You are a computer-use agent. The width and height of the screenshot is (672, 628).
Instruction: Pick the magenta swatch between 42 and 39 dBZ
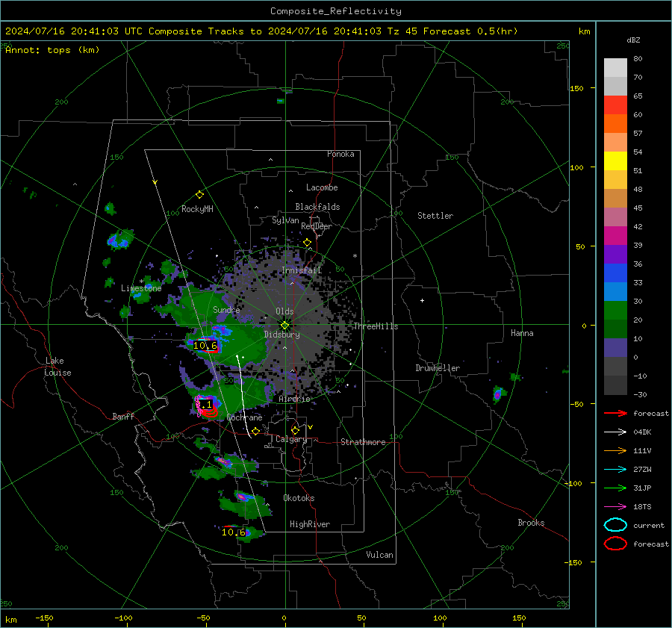pos(615,235)
